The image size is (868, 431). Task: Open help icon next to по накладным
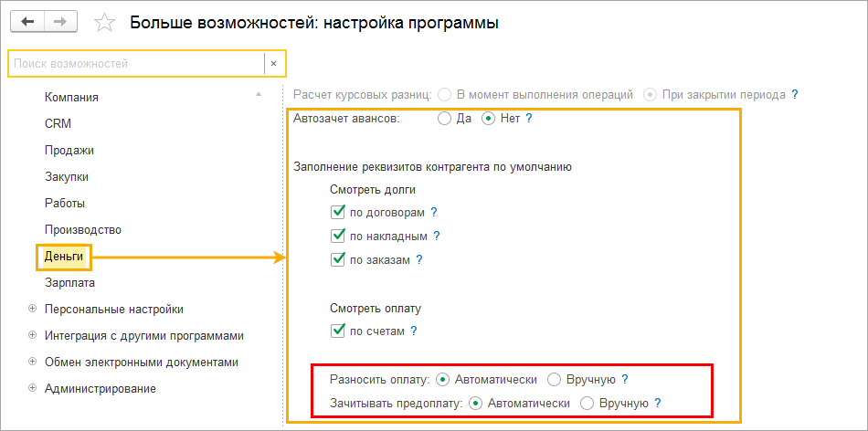pyautogui.click(x=437, y=236)
